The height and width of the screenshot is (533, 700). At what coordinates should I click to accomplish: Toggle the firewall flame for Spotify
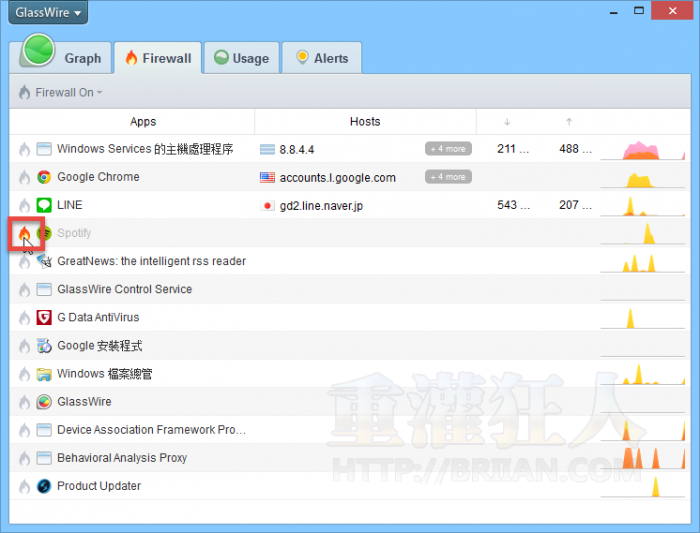24,233
